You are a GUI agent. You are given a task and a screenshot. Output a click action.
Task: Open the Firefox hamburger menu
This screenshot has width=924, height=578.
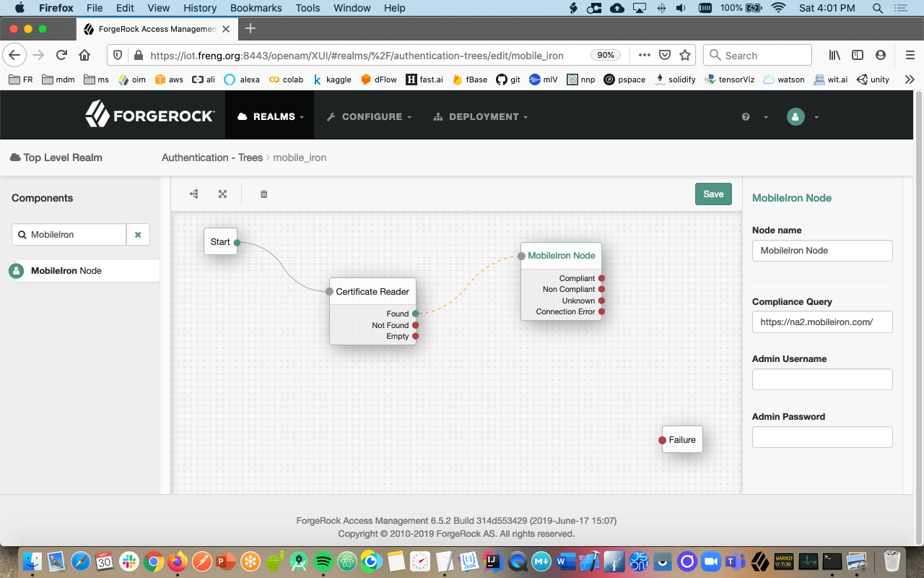point(910,55)
